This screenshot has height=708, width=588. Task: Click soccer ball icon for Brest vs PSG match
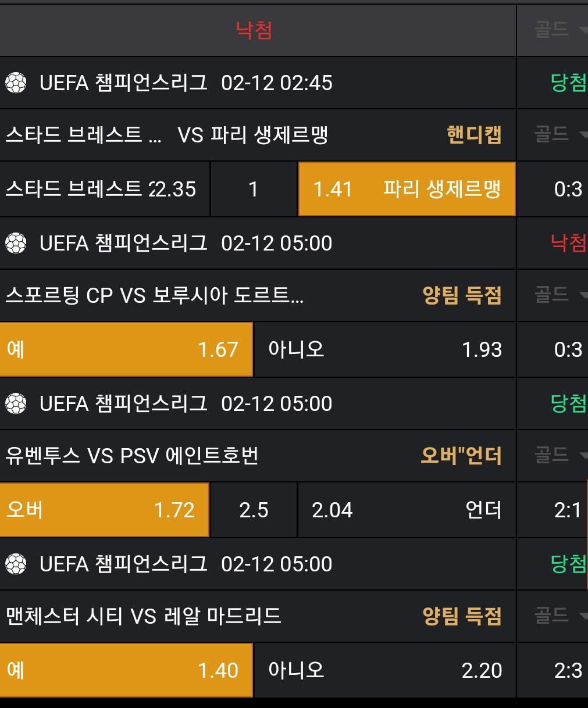click(x=16, y=83)
